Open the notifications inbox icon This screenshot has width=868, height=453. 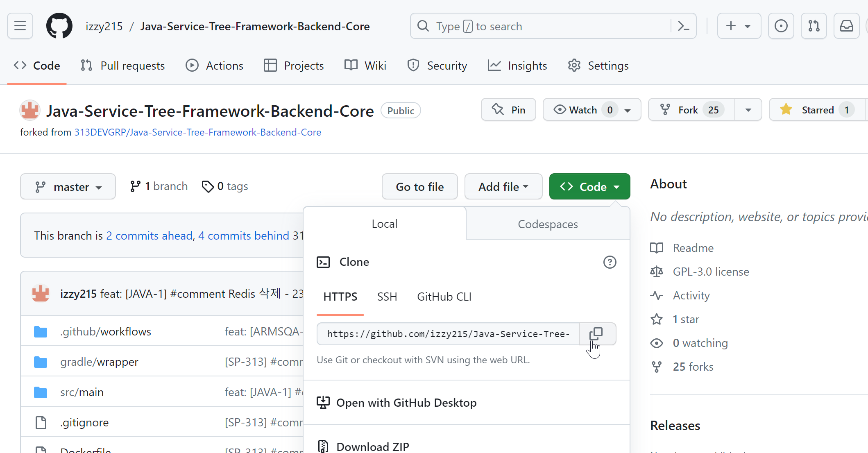(846, 26)
